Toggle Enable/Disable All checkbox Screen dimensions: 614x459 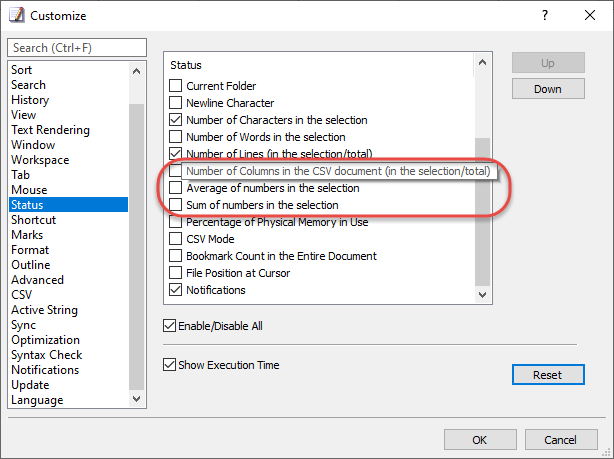tap(170, 325)
